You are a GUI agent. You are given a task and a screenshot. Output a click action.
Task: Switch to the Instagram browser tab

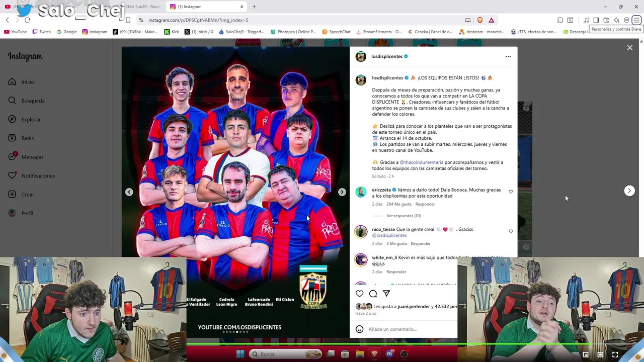[206, 7]
